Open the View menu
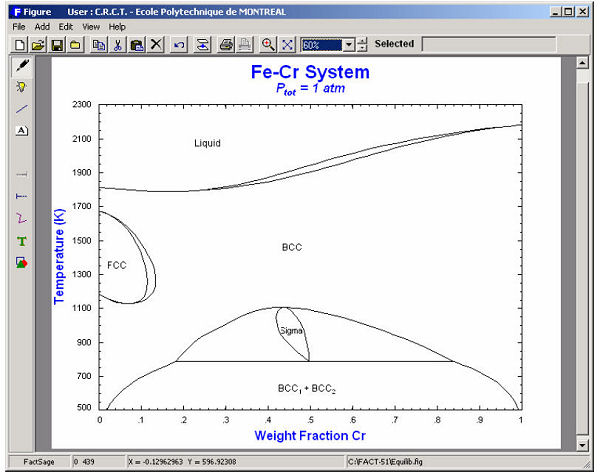 point(91,26)
